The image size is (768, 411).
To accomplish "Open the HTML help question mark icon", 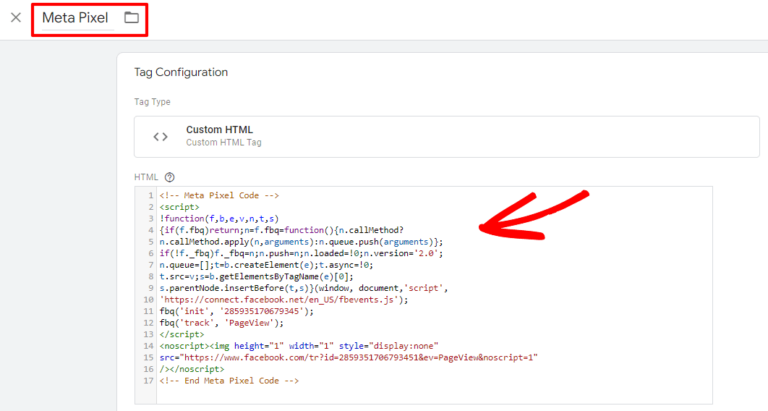I will point(169,177).
